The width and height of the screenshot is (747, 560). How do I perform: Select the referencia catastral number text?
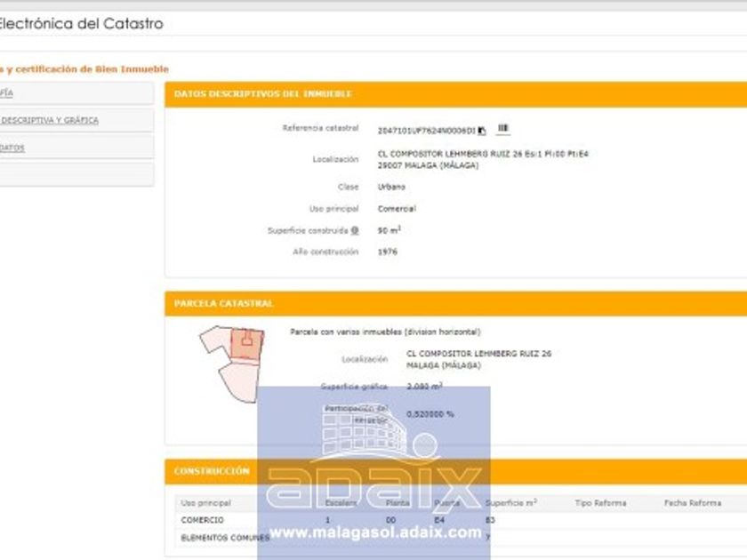click(426, 131)
